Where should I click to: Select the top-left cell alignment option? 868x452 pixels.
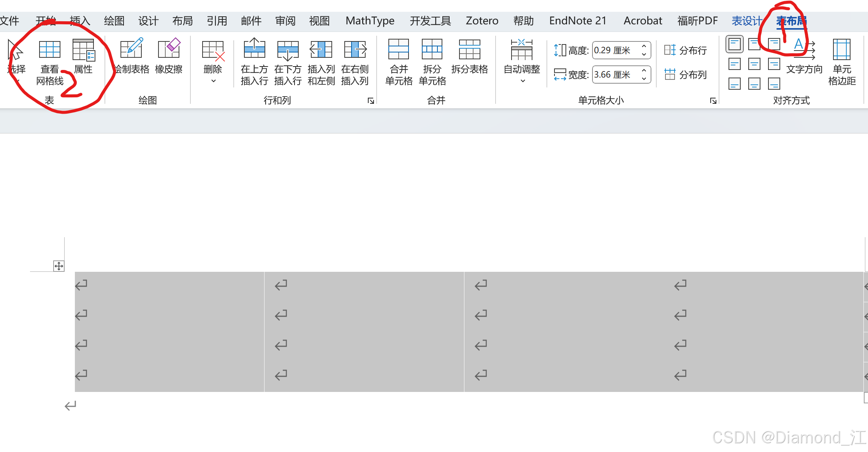734,44
